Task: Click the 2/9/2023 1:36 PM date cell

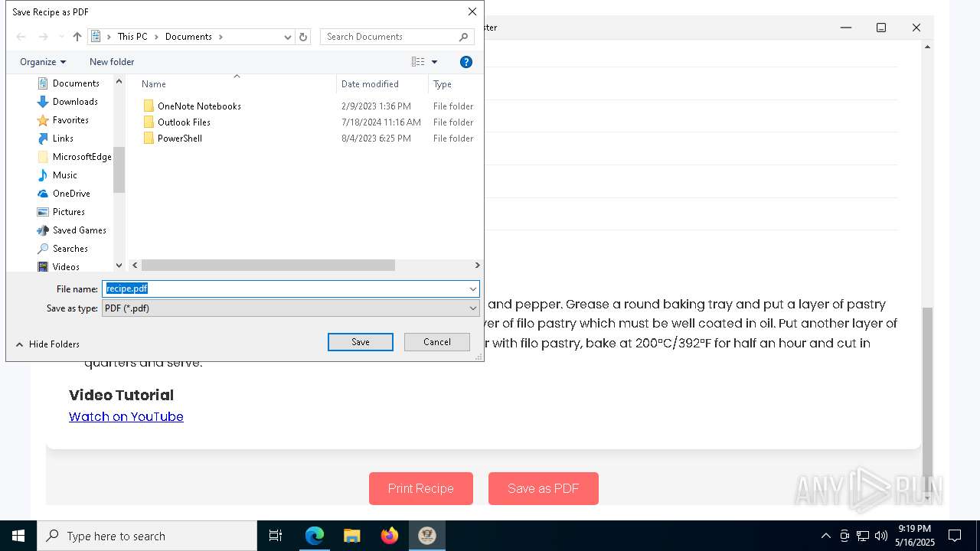Action: (376, 106)
